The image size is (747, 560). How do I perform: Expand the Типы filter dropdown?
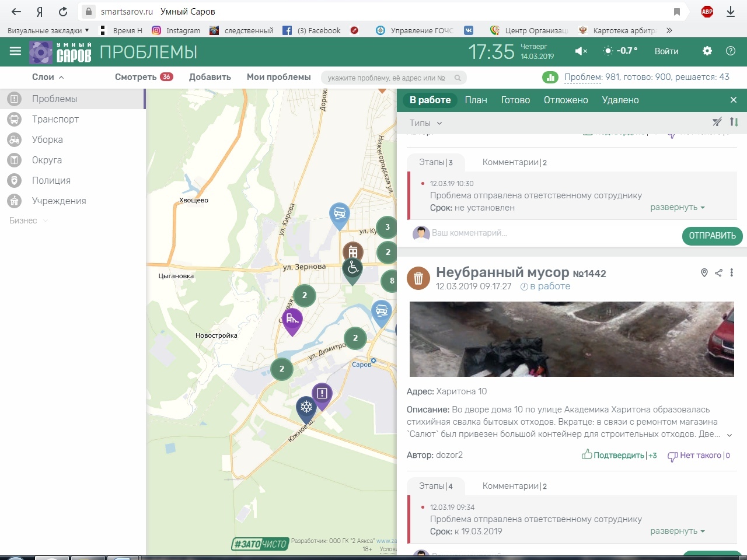coord(425,123)
